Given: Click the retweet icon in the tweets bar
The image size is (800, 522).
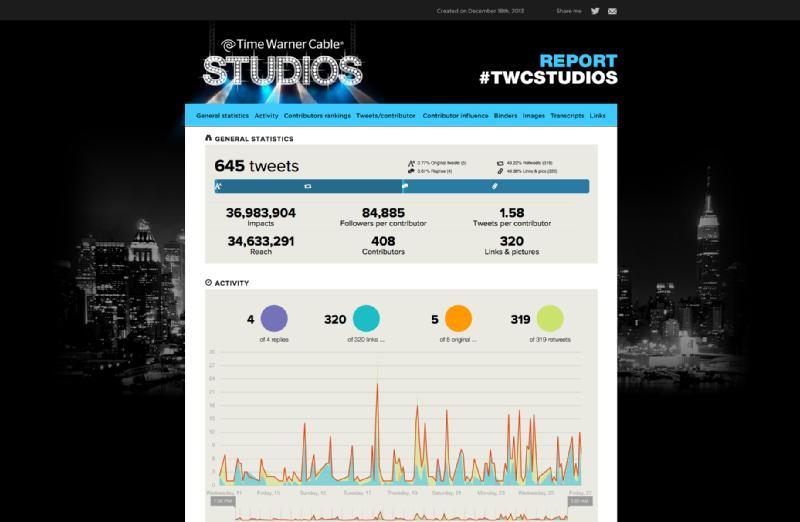Looking at the screenshot, I should point(308,186).
